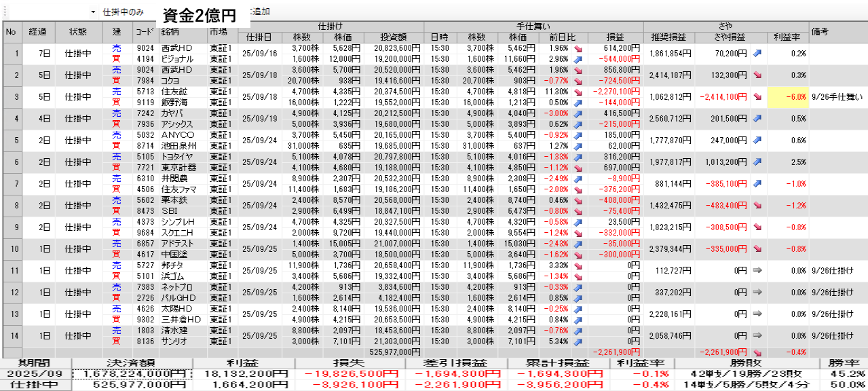The width and height of the screenshot is (868, 391).
Task: Open the filter dropdown arrow in toolbar
Action: [x=93, y=12]
